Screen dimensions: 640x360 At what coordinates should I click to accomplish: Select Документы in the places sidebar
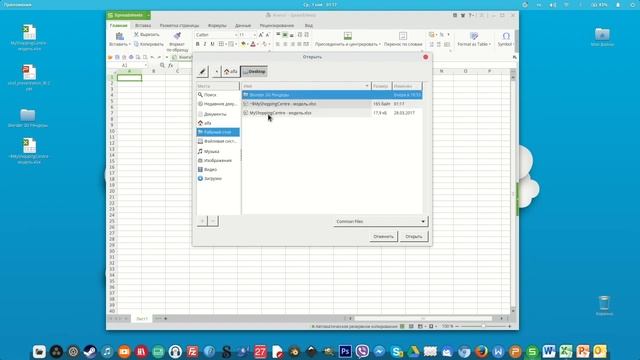tap(218, 114)
